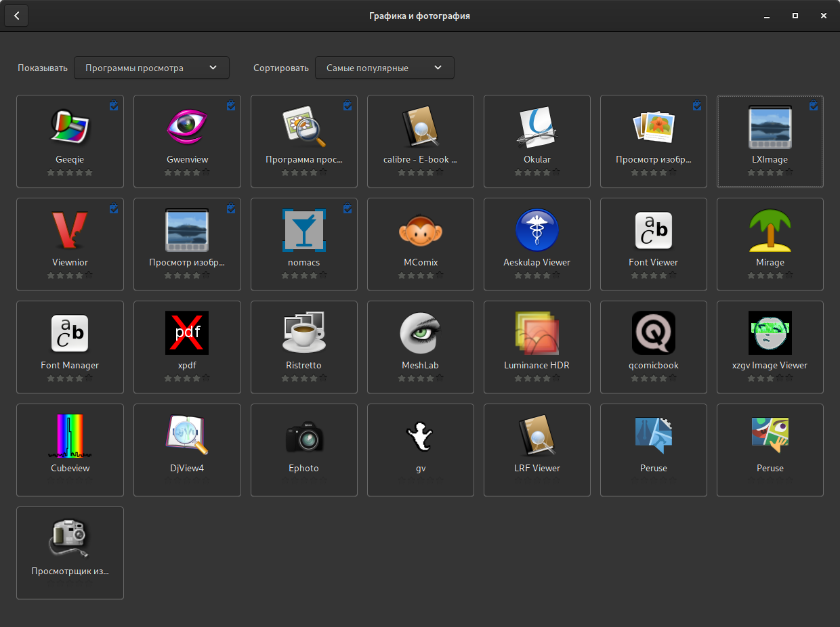
Task: Open the qcomicbook Q icon
Action: pos(654,332)
